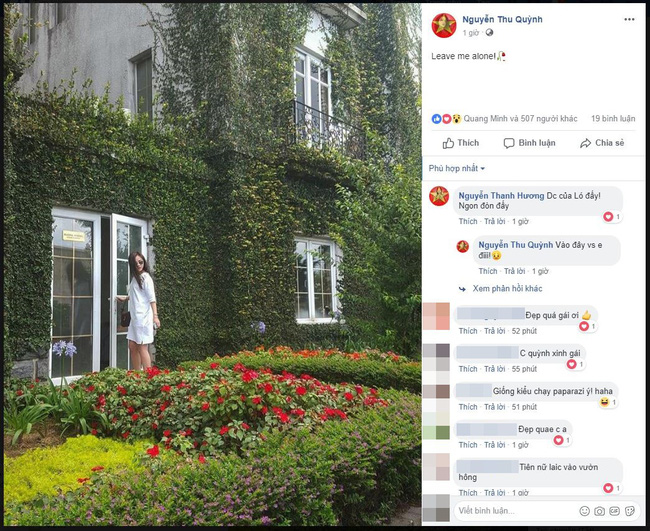
Task: Click heart reaction on Nguyễn Thanh Hương comment
Action: [608, 217]
